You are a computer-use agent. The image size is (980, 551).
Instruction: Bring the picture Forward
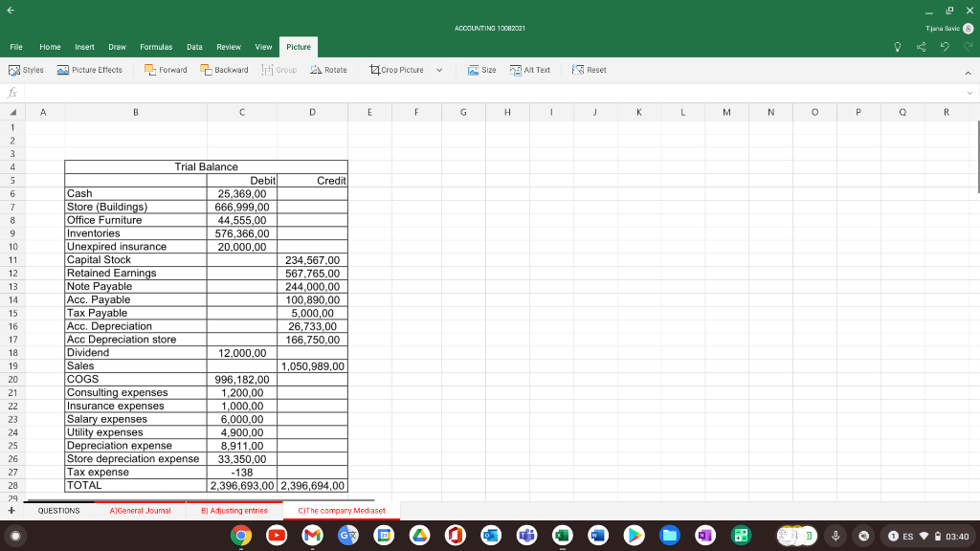165,69
